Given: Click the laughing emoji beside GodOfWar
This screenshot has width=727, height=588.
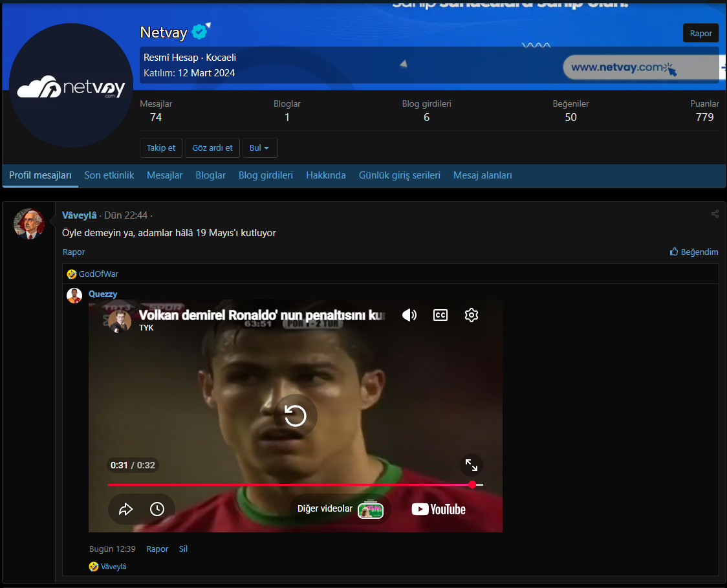Looking at the screenshot, I should click(71, 274).
